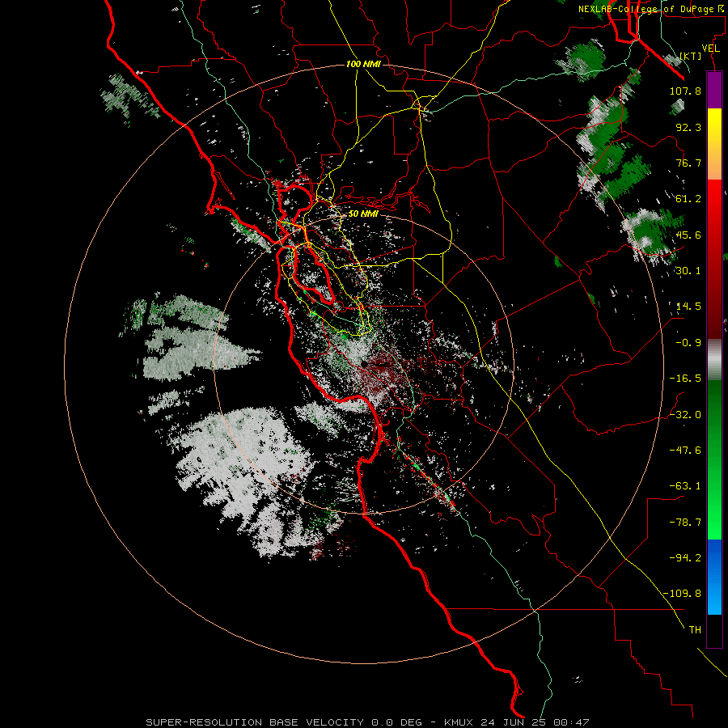Viewport: 728px width, 728px height.
Task: Click the timestamp '24 JUN 25 00:47'
Action: (x=535, y=722)
